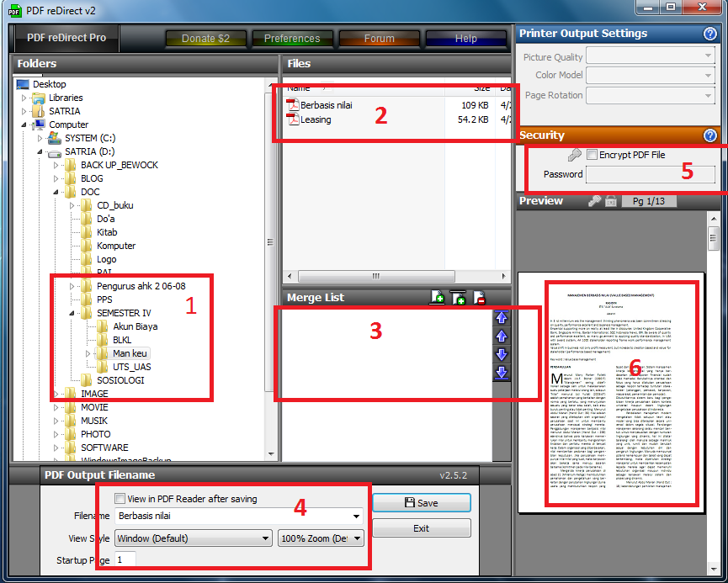Image resolution: width=728 pixels, height=583 pixels.
Task: Click the PDF icon of Leasing file
Action: point(293,119)
